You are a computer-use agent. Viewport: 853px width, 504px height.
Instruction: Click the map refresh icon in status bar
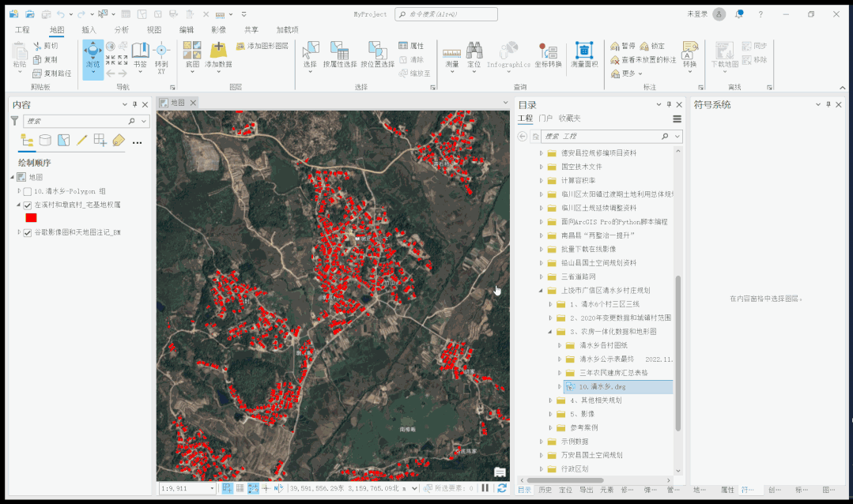click(x=502, y=488)
